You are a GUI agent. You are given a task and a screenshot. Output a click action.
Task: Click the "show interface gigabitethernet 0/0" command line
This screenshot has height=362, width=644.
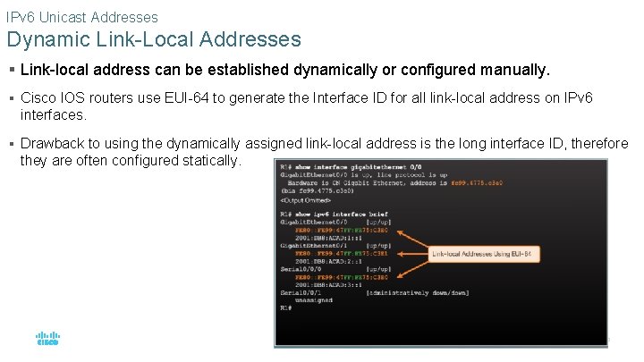pos(352,167)
